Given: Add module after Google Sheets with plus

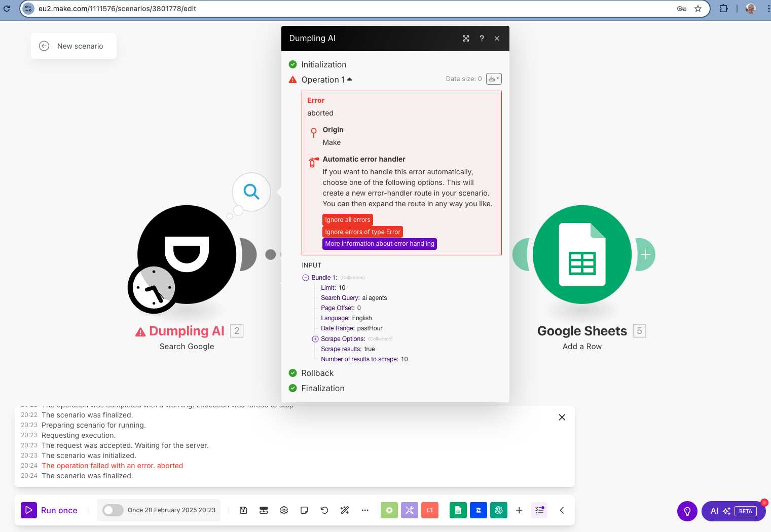Looking at the screenshot, I should tap(645, 254).
